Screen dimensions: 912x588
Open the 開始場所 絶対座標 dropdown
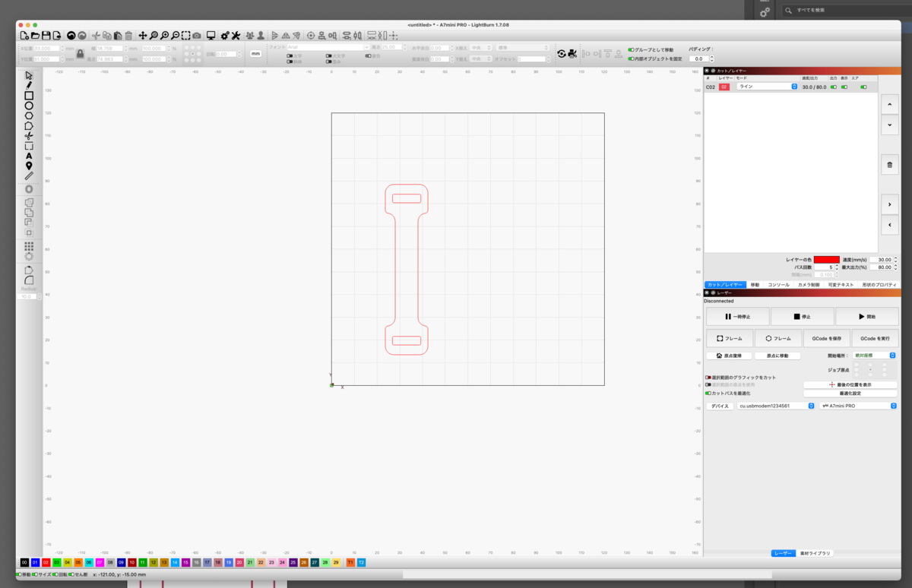pos(873,355)
